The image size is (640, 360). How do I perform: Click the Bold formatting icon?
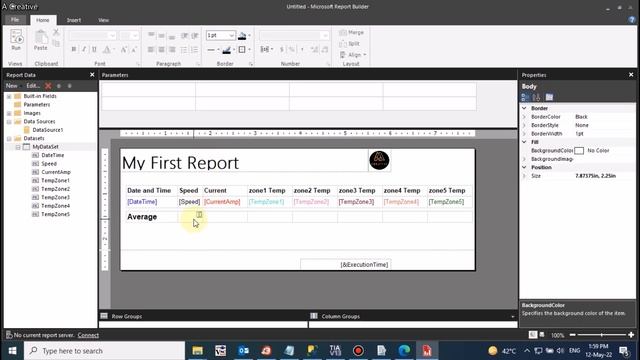click(x=74, y=49)
